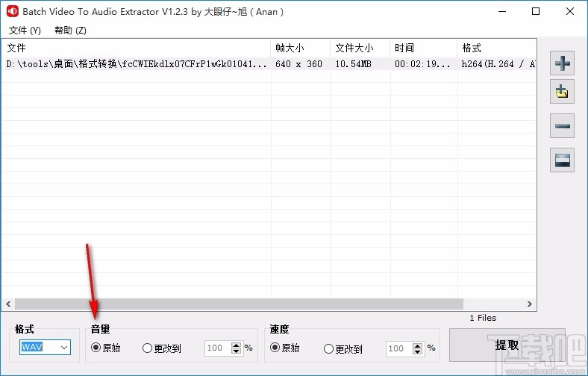588x376 pixels.
Task: Select 原始 radio under 速度
Action: click(284, 348)
